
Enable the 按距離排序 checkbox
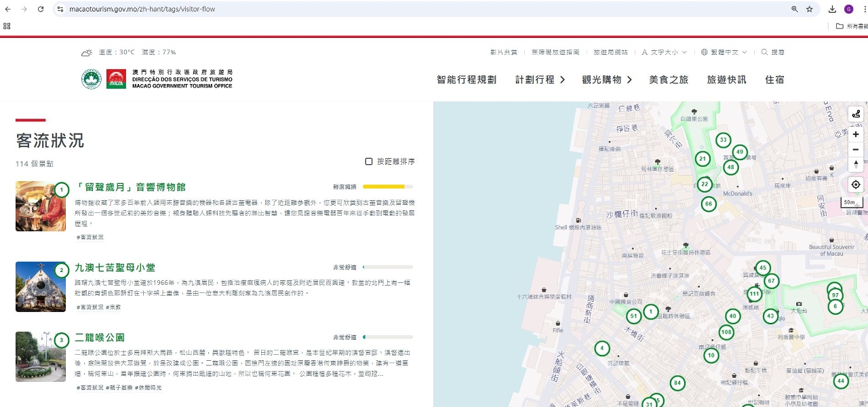point(369,161)
